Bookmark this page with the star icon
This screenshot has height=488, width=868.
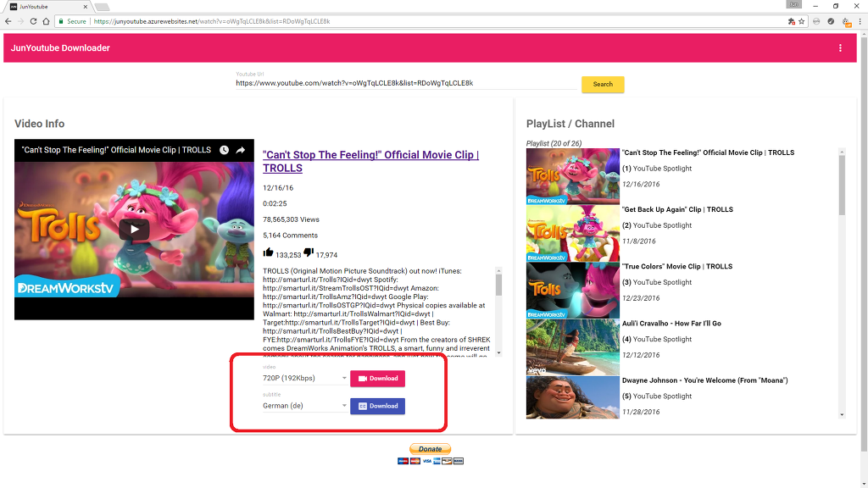[802, 21]
